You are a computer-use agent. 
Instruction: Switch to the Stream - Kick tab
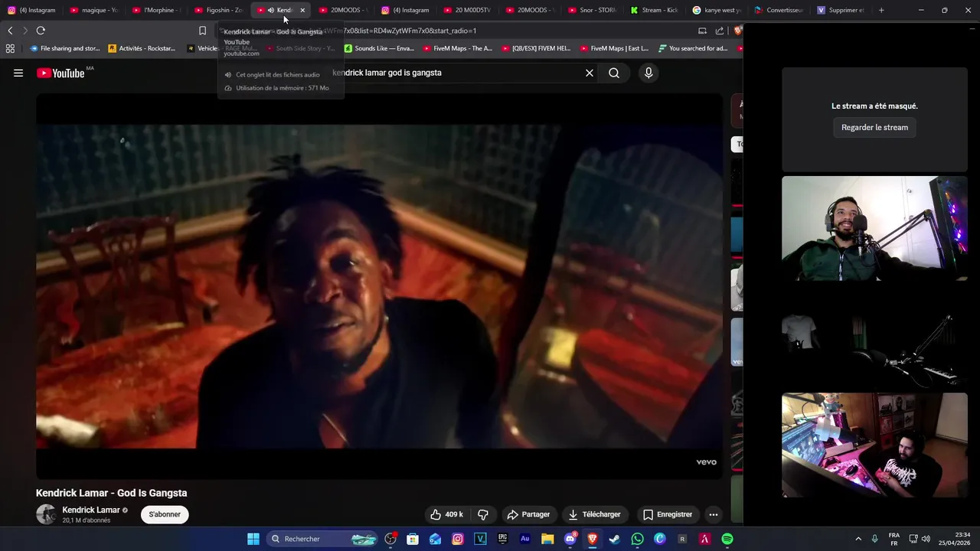(655, 10)
